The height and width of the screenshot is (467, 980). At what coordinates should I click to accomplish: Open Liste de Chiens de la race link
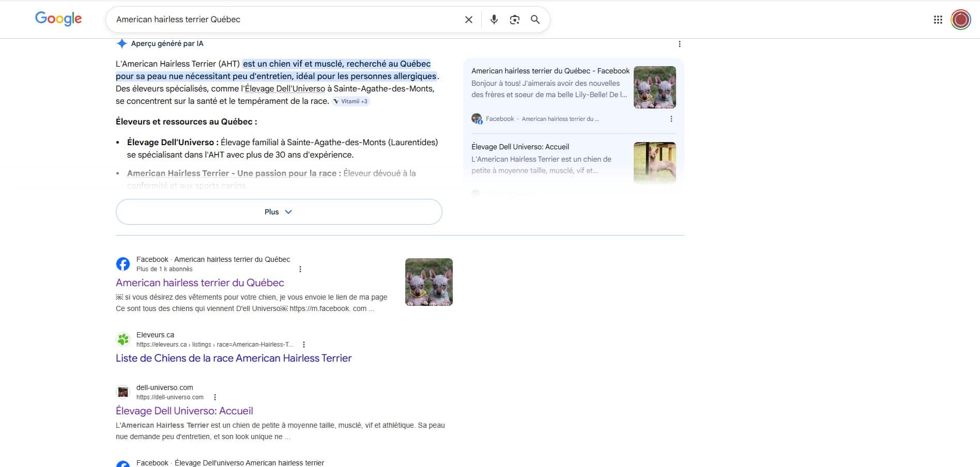(233, 358)
